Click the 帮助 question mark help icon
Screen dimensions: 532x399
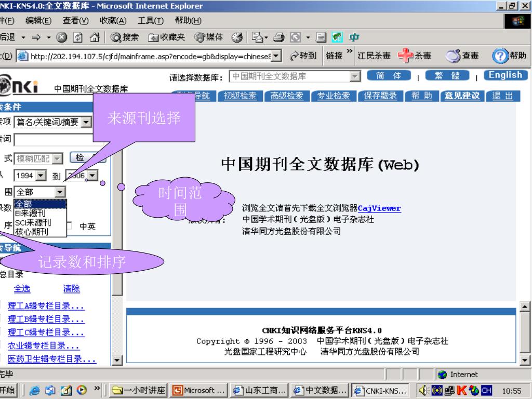coord(509,56)
